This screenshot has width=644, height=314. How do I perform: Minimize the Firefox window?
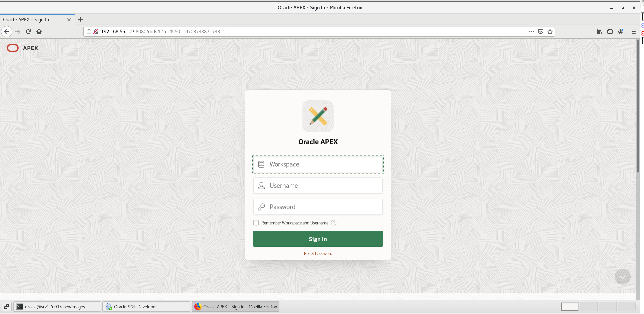[x=611, y=8]
